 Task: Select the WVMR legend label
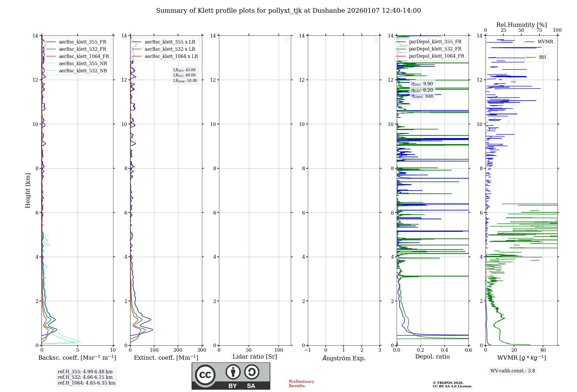pos(545,42)
